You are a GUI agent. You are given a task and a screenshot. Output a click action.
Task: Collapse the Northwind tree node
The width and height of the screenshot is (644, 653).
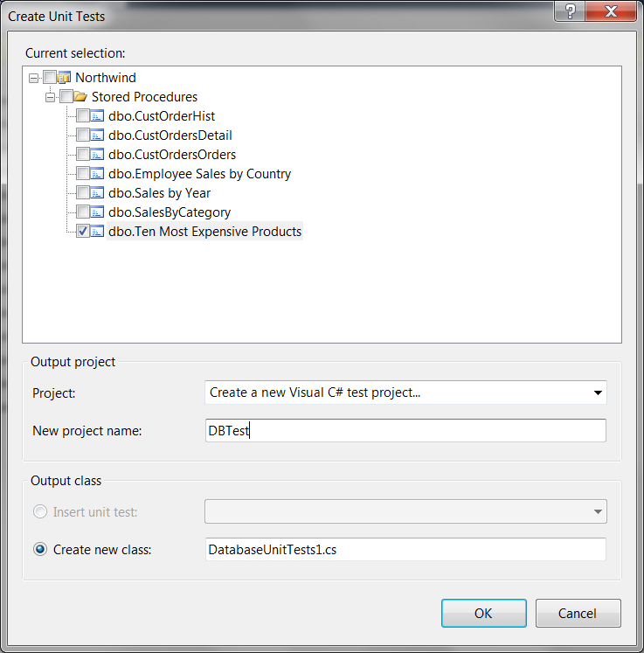coord(33,78)
